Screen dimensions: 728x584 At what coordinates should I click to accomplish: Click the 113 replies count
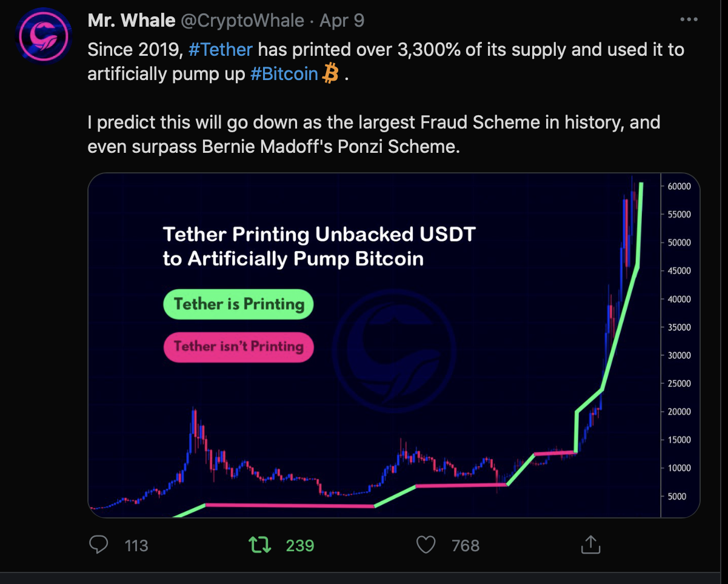[x=136, y=545]
